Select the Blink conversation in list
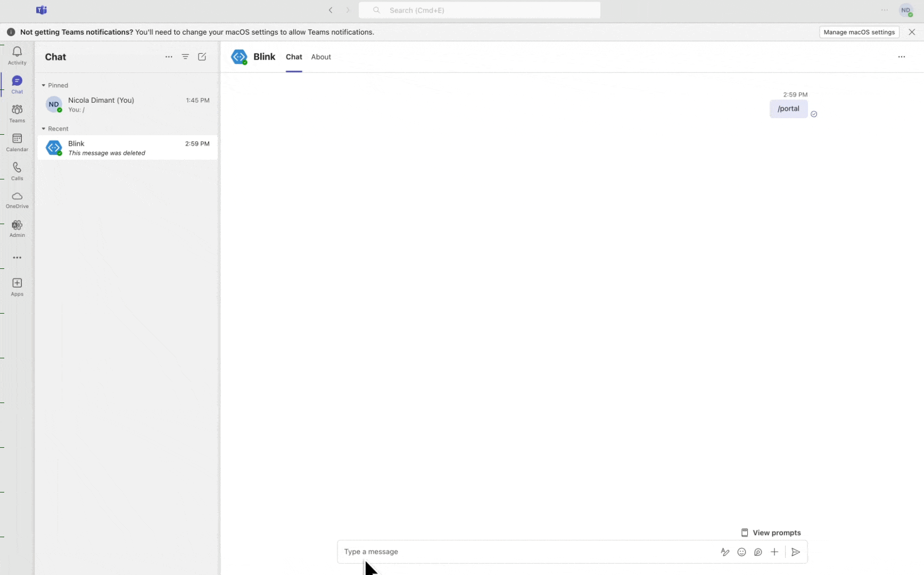 click(x=128, y=147)
